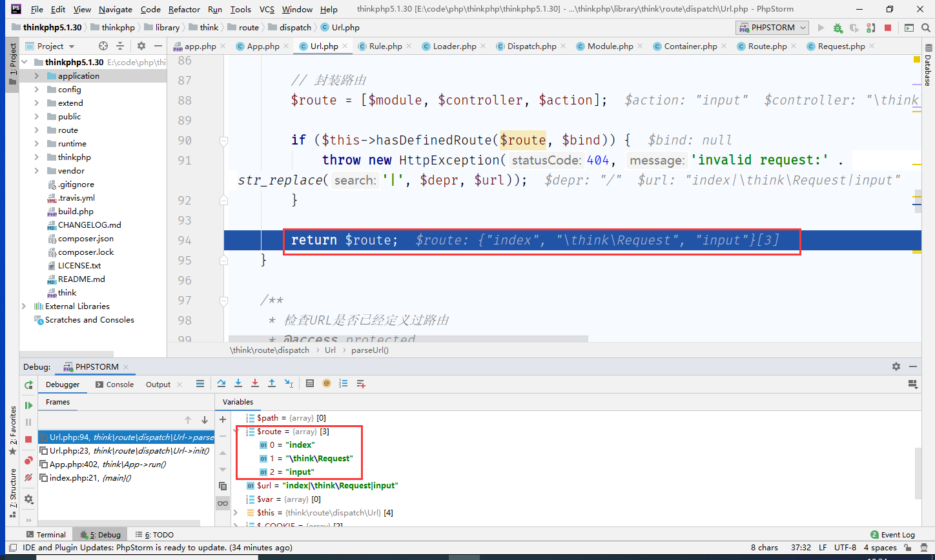Collapse the $route array variable
Image resolution: width=935 pixels, height=560 pixels.
coord(236,431)
